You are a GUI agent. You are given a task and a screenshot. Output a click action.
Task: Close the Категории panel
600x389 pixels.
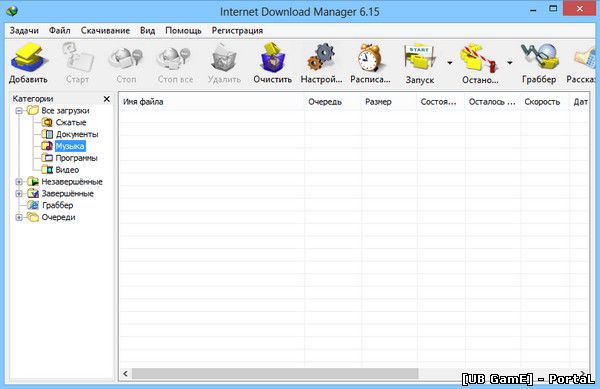[107, 99]
